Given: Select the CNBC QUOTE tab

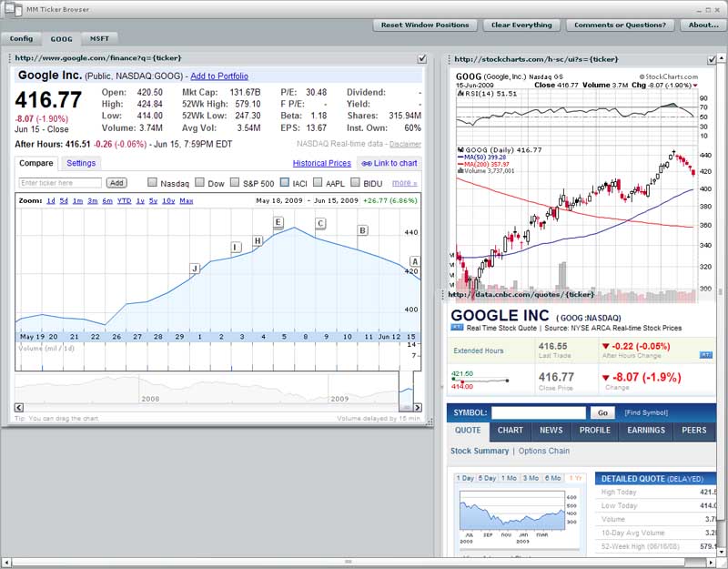Looking at the screenshot, I should click(468, 431).
